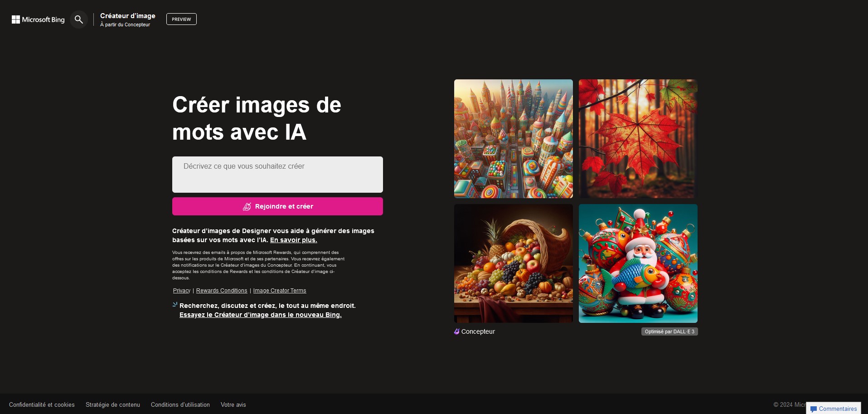This screenshot has height=414, width=868.
Task: Click the Créateur d'image title
Action: 128,15
